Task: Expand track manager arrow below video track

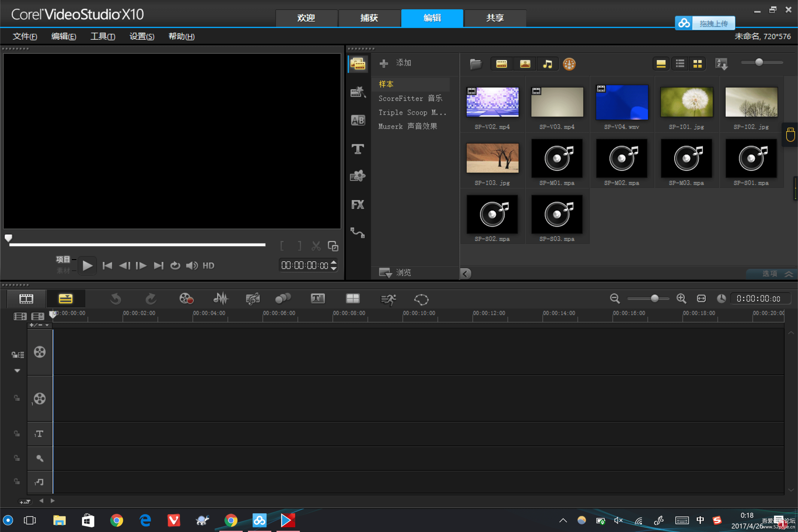Action: click(17, 370)
